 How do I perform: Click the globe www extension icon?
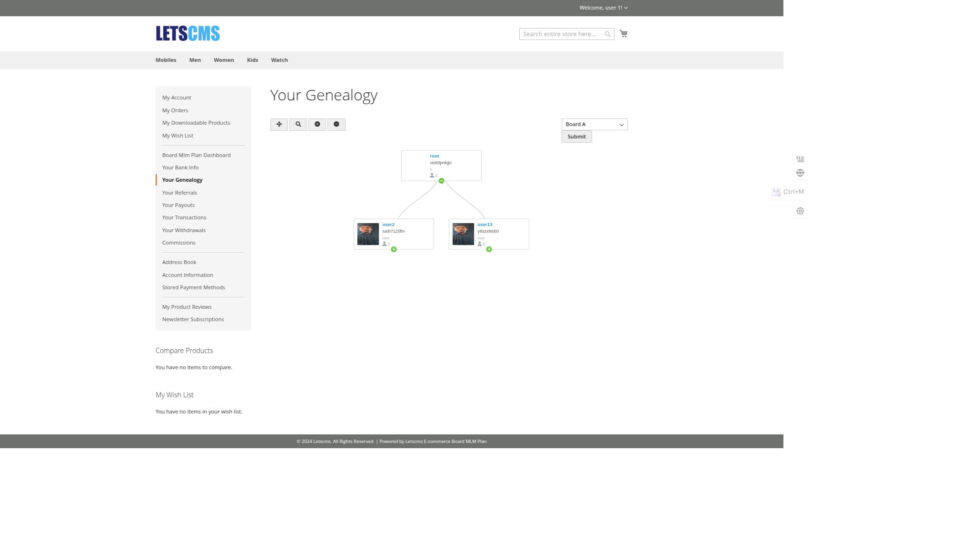point(800,173)
